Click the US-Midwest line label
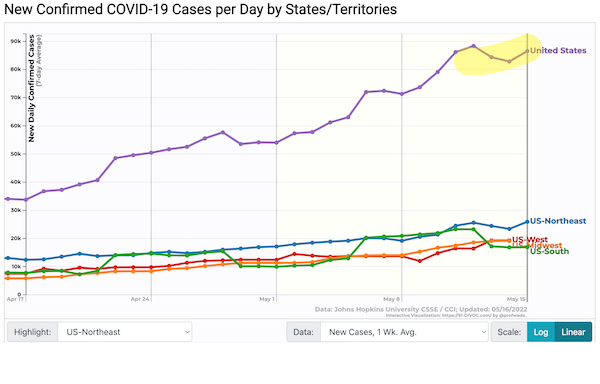This screenshot has width=600, height=384. coord(537,245)
